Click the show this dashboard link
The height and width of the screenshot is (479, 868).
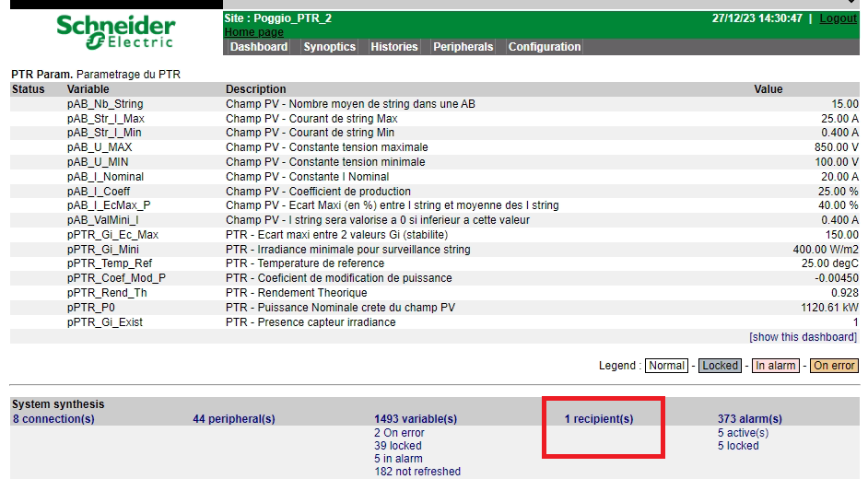pos(803,337)
